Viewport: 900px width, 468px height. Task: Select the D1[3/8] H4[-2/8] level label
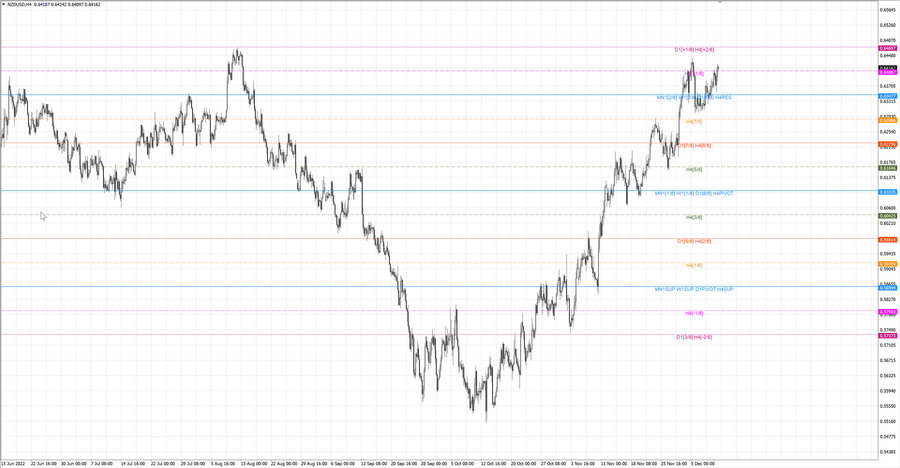pos(694,337)
